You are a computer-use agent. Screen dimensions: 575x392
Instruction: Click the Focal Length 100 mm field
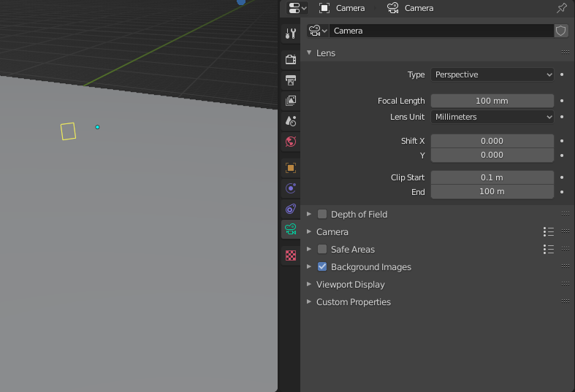(492, 101)
